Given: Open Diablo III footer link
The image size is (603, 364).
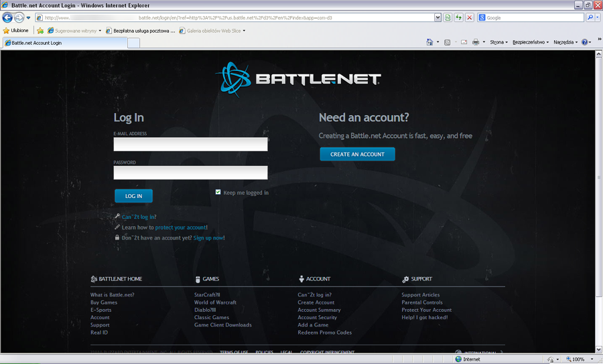Looking at the screenshot, I should click(205, 310).
